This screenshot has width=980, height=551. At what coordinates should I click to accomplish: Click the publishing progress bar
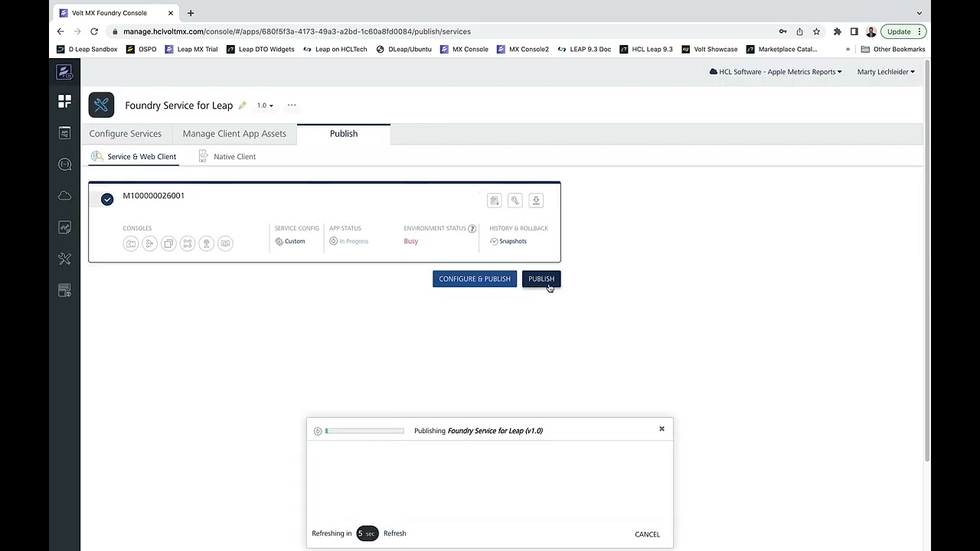(x=364, y=431)
